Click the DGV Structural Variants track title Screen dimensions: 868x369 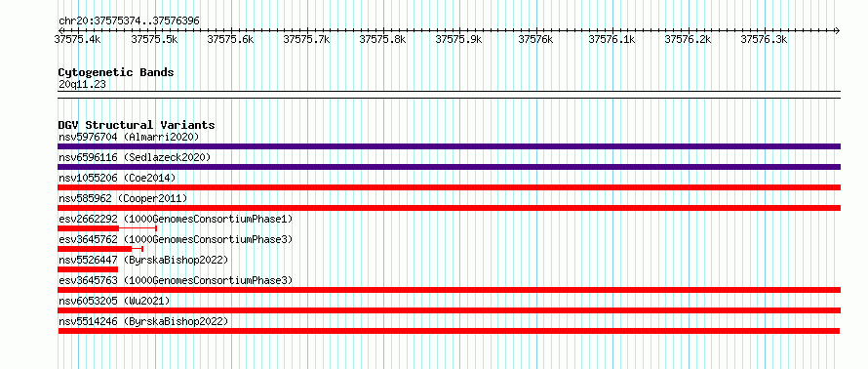click(x=137, y=125)
